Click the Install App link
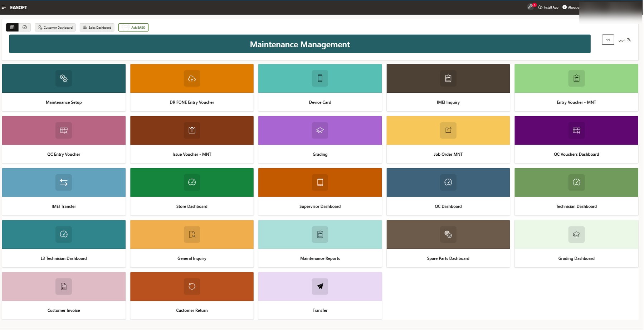The width and height of the screenshot is (644, 330). pyautogui.click(x=548, y=8)
